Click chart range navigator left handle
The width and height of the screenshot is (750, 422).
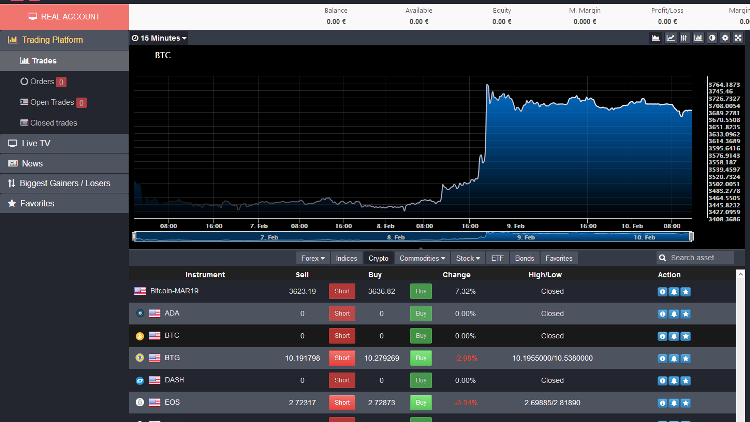(x=134, y=236)
